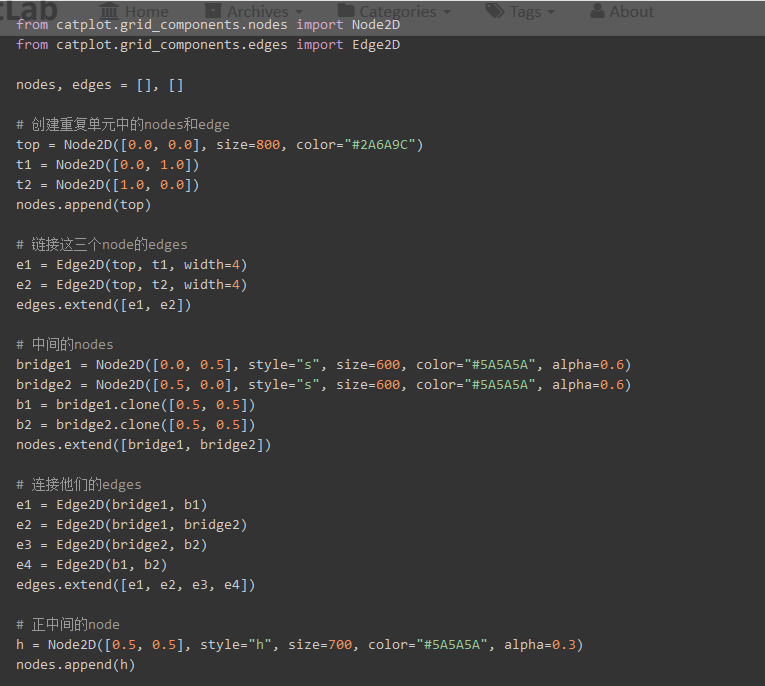
Task: Click the Tags label icon
Action: tap(495, 11)
